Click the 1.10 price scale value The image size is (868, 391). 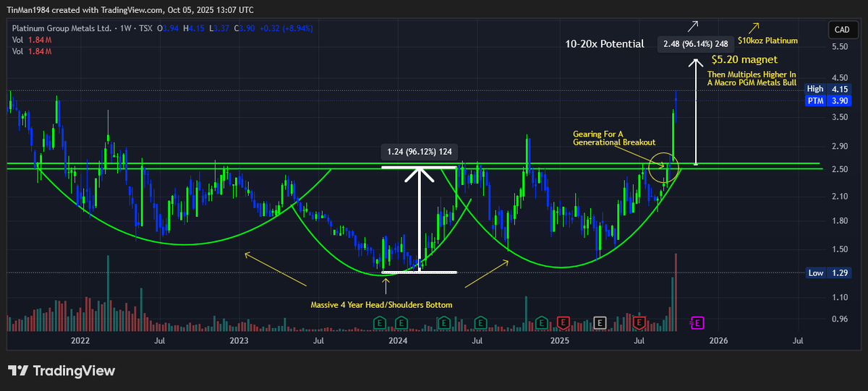point(840,298)
